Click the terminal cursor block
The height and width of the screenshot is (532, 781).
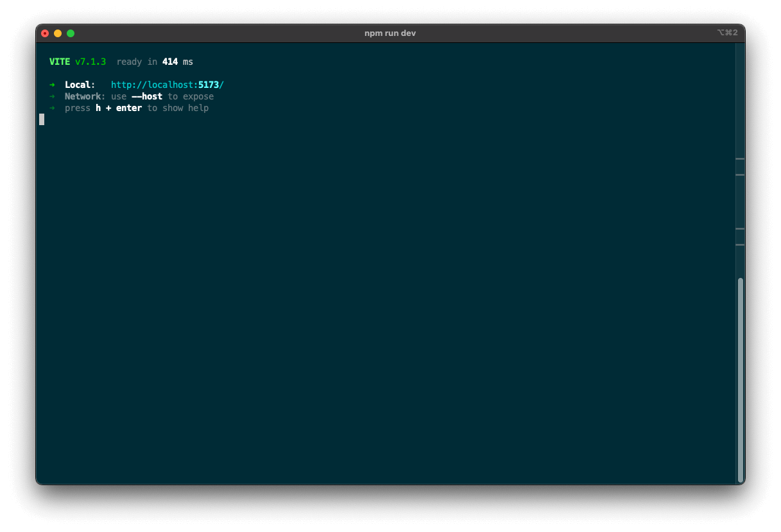[x=42, y=119]
